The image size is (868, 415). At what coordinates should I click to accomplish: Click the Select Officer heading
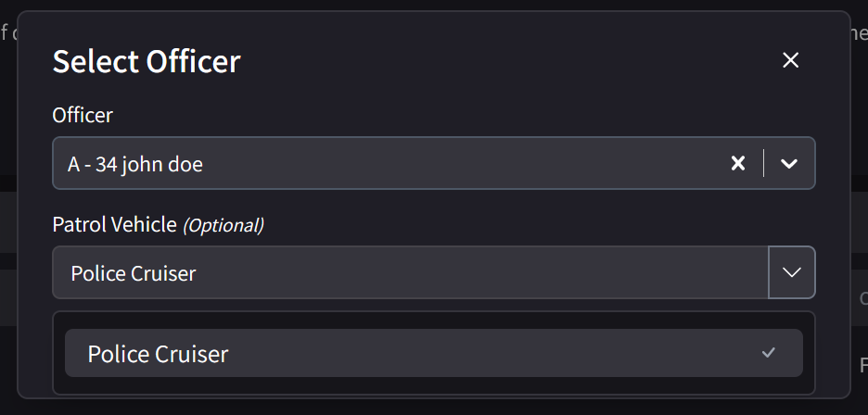[x=147, y=62]
